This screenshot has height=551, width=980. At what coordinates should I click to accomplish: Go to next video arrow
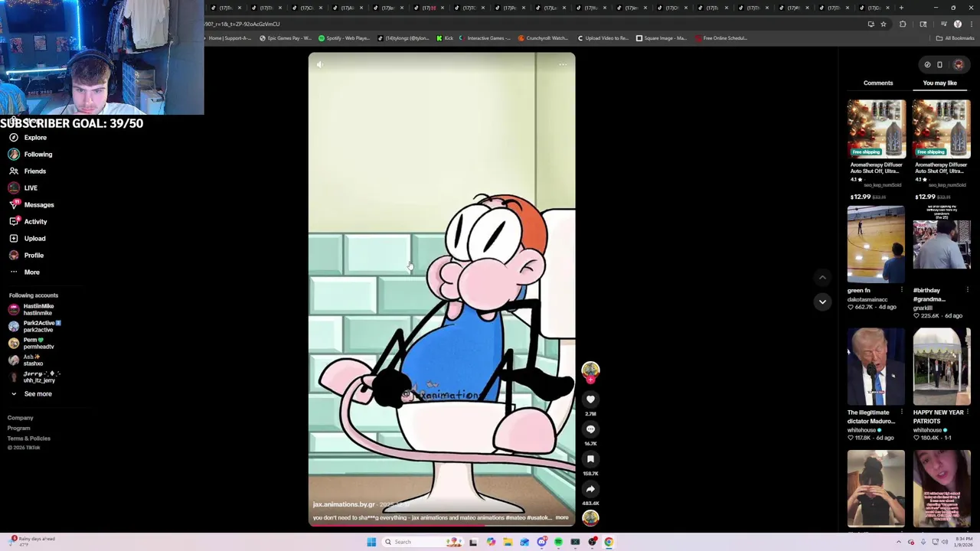pos(822,302)
